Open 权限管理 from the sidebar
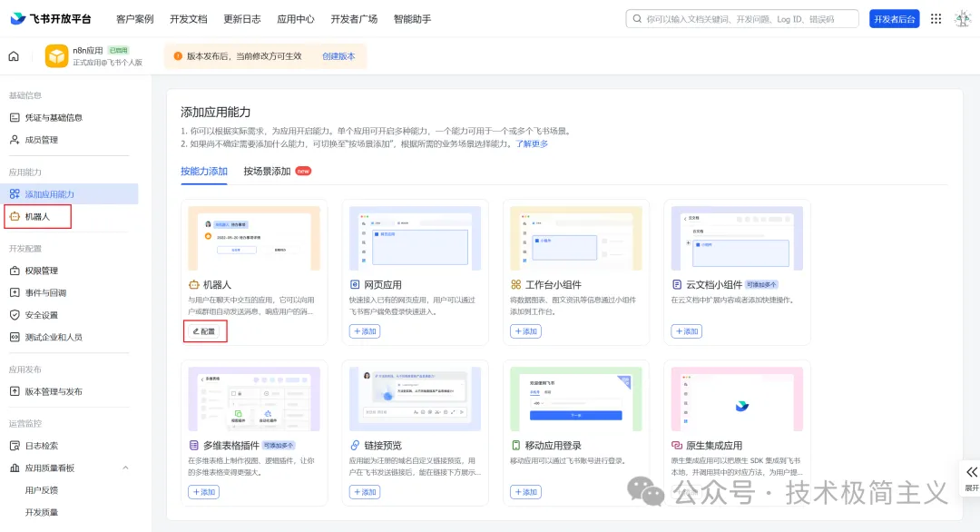This screenshot has width=980, height=532. point(44,271)
